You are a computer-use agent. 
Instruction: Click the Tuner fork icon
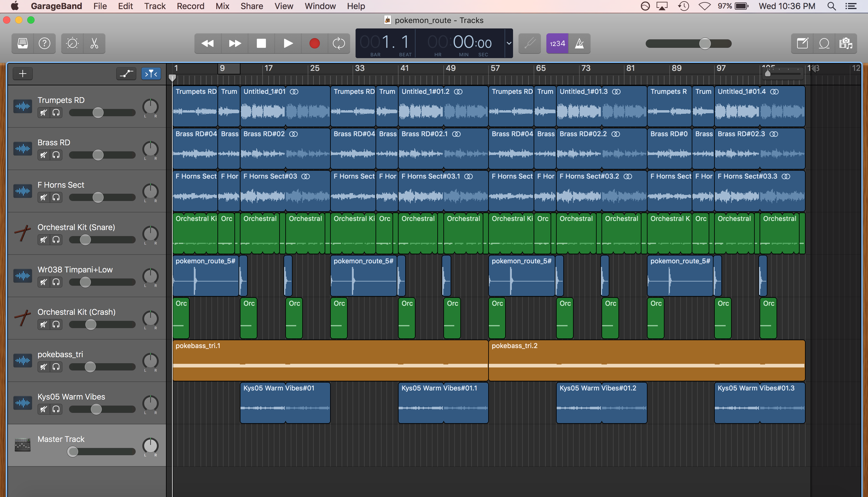click(529, 43)
